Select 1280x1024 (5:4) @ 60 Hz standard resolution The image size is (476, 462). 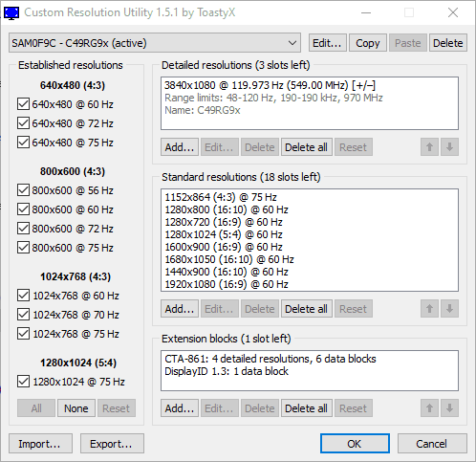coord(310,234)
